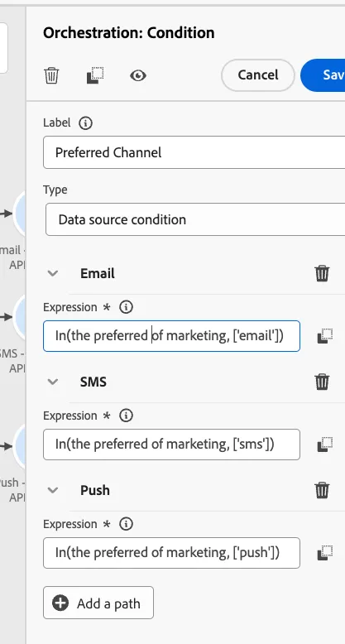Show info for SMS Expression
The width and height of the screenshot is (345, 644).
[x=126, y=416]
